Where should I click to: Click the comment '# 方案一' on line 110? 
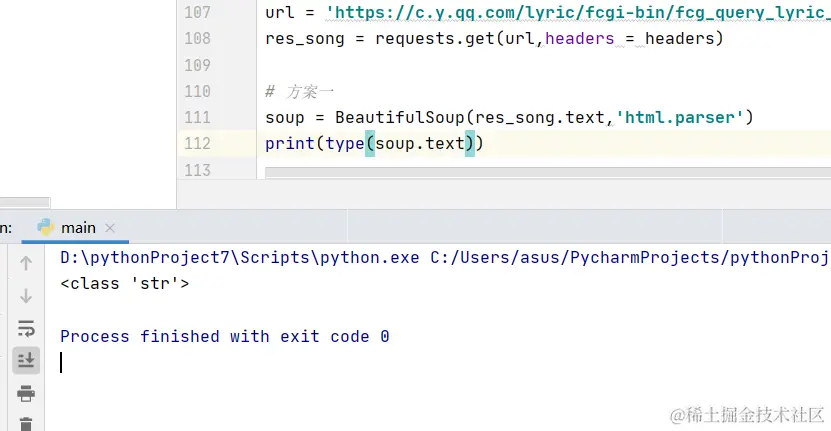point(299,92)
